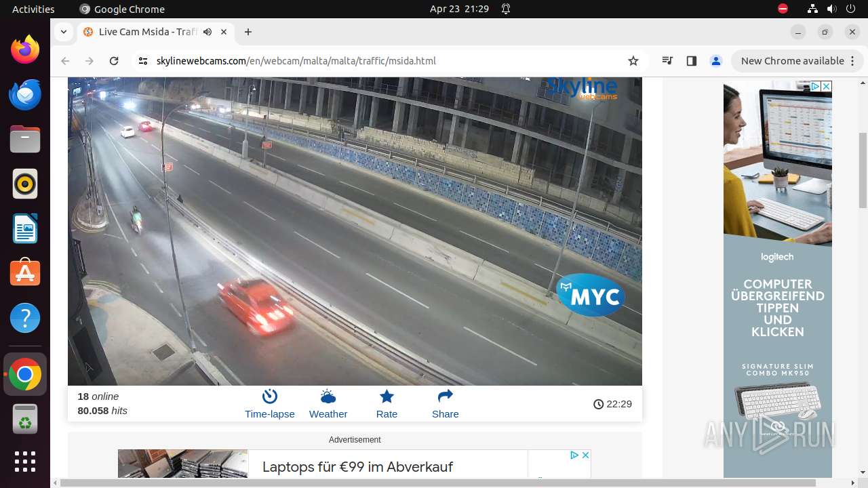
Task: Open AdChoices info on Logitech ad
Action: (x=816, y=87)
